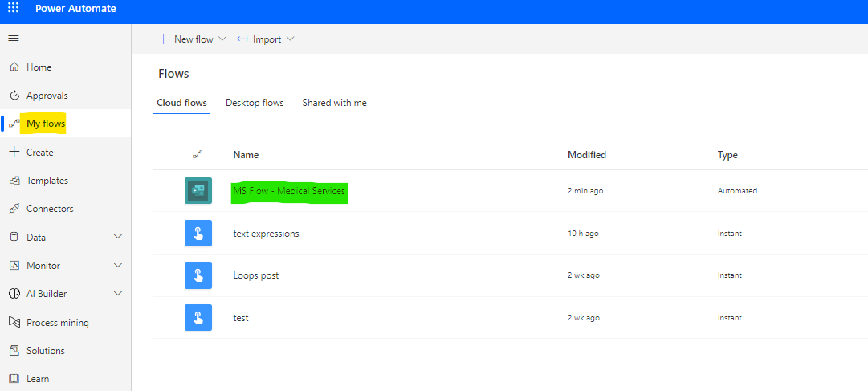Collapse the hamburger navigation menu
868x391 pixels.
[14, 39]
